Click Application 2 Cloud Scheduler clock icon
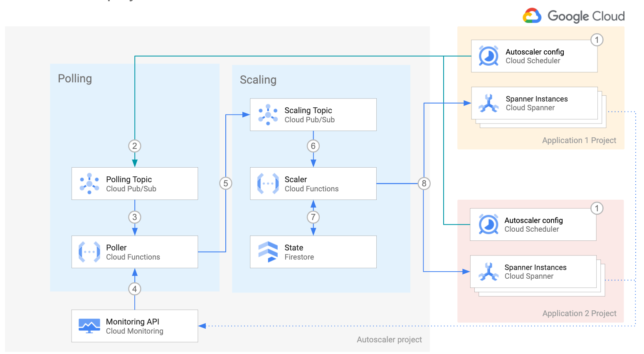The image size is (644, 354). click(489, 224)
